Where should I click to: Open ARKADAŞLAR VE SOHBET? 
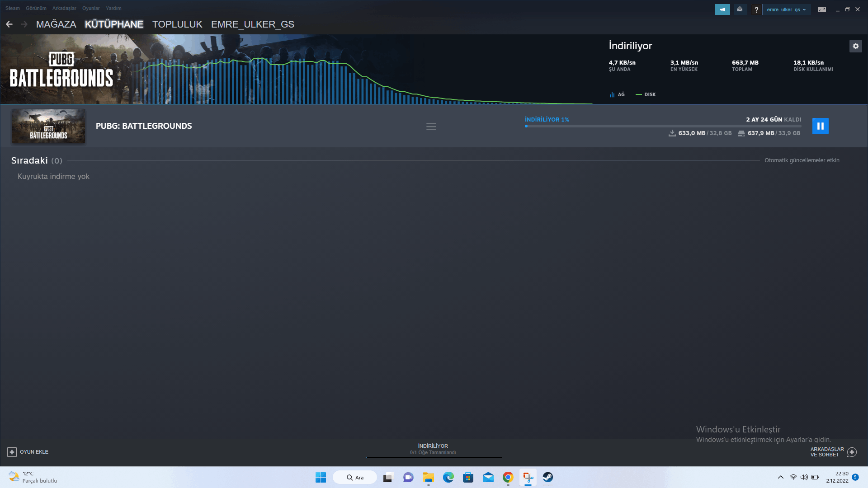(833, 452)
